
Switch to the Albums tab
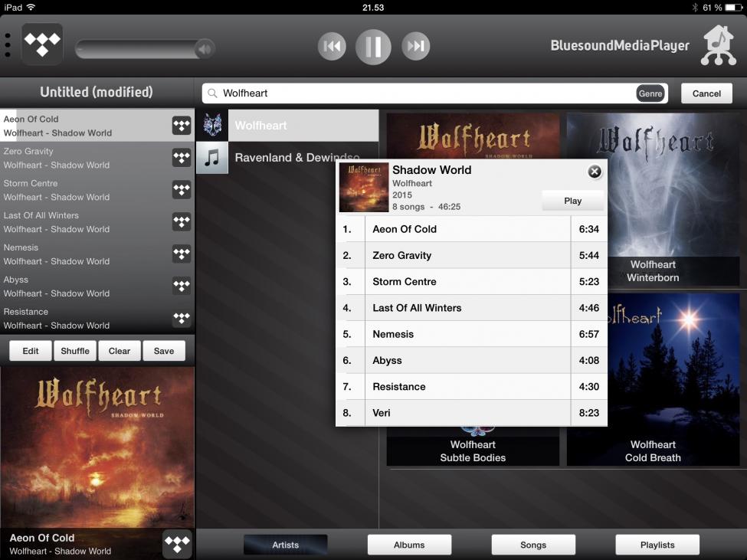[x=409, y=545]
